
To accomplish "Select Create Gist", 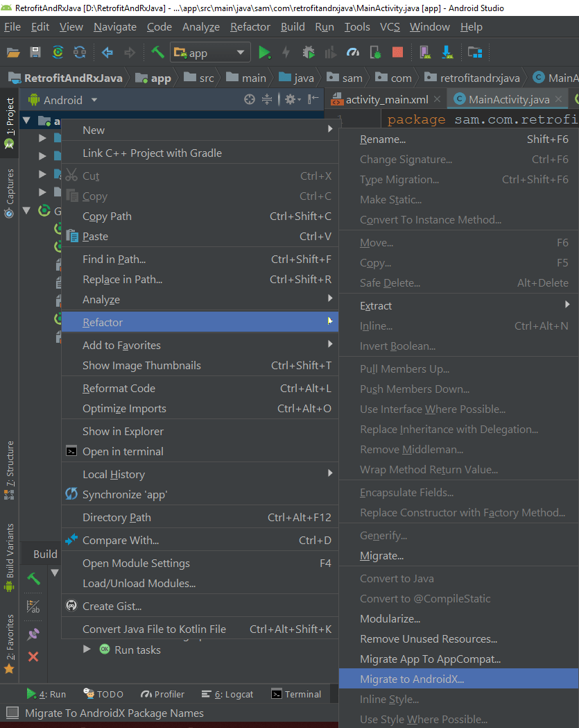I will [x=200, y=606].
